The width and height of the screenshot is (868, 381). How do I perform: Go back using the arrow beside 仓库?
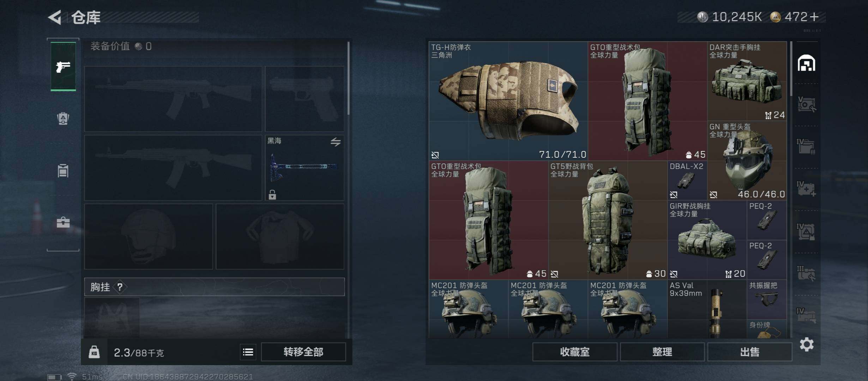click(x=55, y=17)
